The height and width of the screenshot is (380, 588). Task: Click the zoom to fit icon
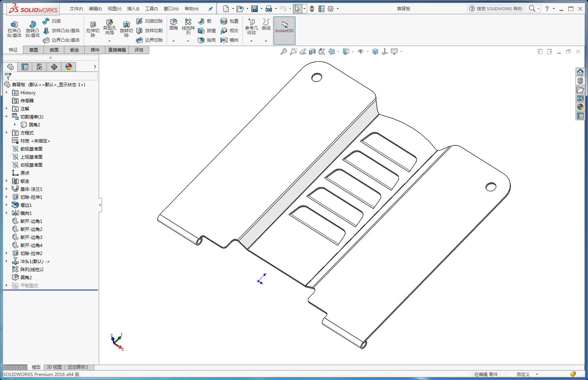tap(283, 52)
